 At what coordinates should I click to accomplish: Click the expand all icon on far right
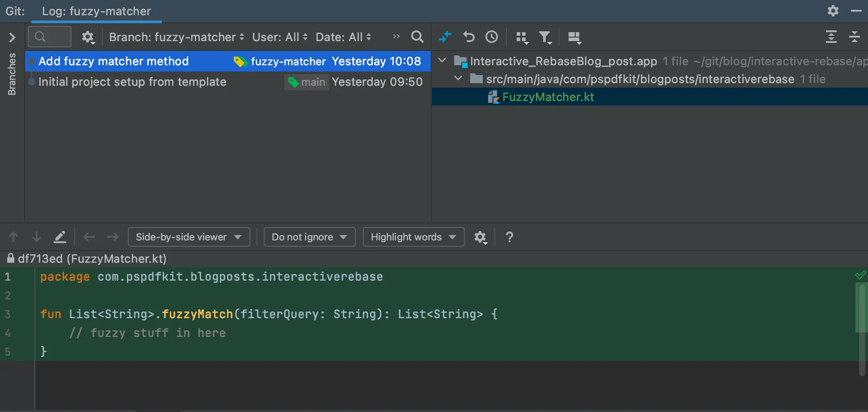pos(831,37)
